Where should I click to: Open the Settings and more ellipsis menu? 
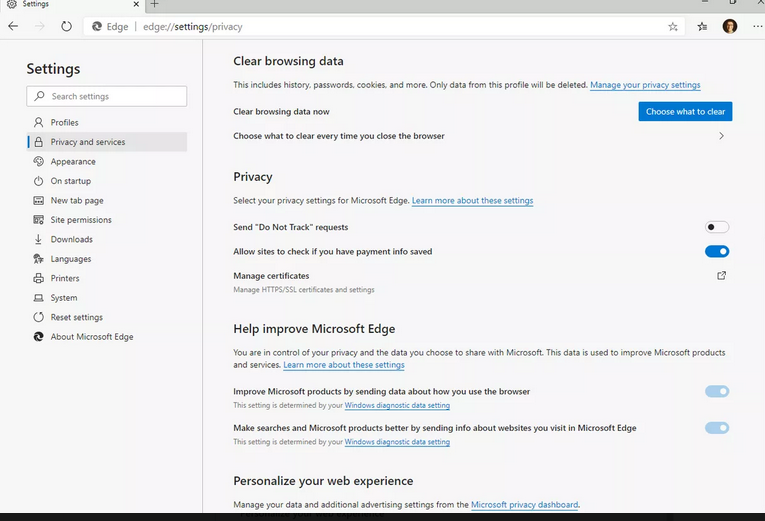coord(758,26)
